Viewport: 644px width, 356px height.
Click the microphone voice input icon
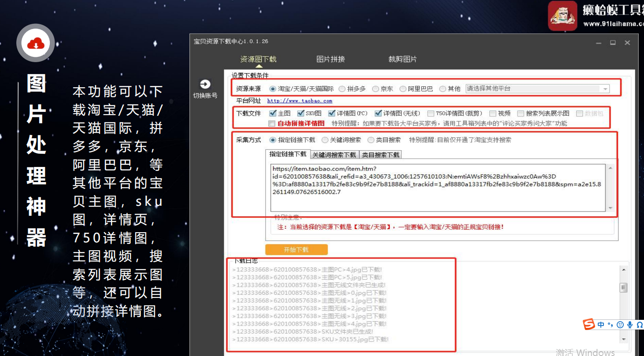(630, 325)
